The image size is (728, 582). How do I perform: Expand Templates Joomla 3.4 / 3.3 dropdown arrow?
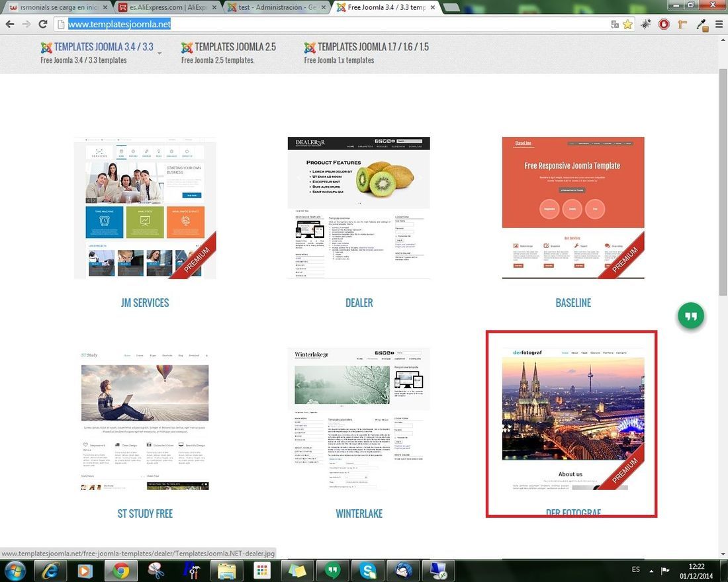159,53
